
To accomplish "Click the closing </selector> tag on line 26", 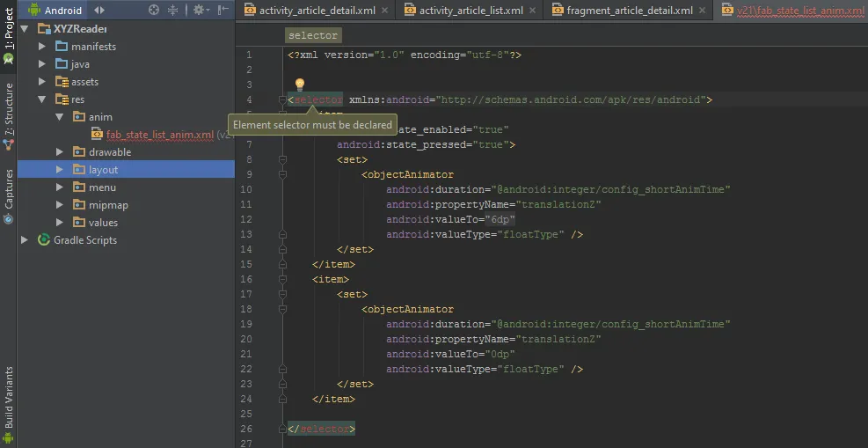I will (321, 429).
